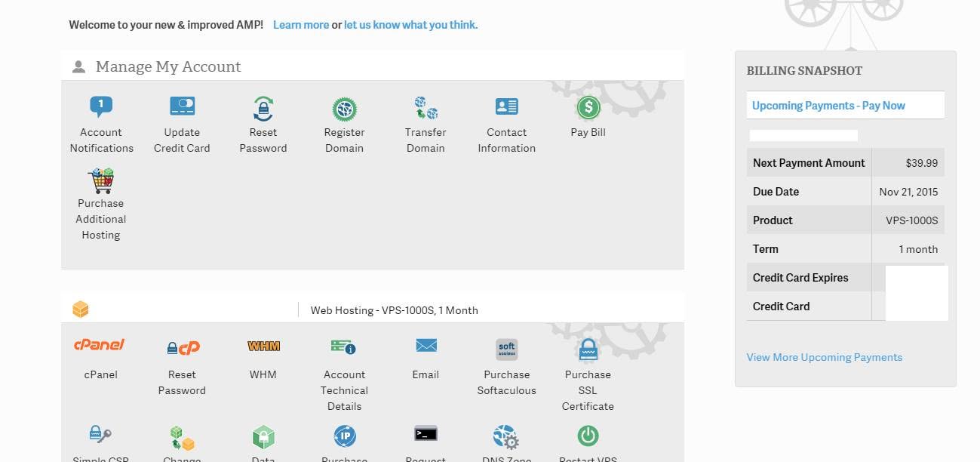980x462 pixels.
Task: Open the DNS Zone globe-gear icon
Action: [x=506, y=437]
